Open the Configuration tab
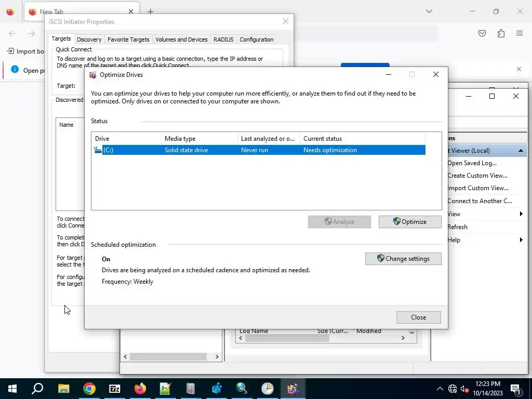The width and height of the screenshot is (532, 399). 257,39
